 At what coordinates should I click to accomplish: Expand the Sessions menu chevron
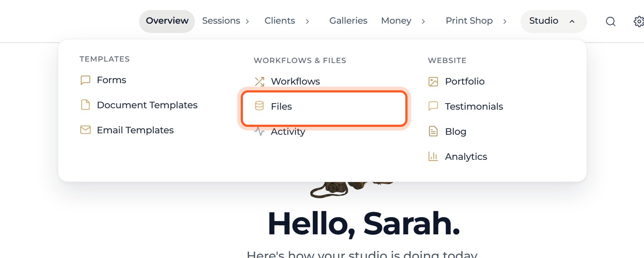(247, 21)
